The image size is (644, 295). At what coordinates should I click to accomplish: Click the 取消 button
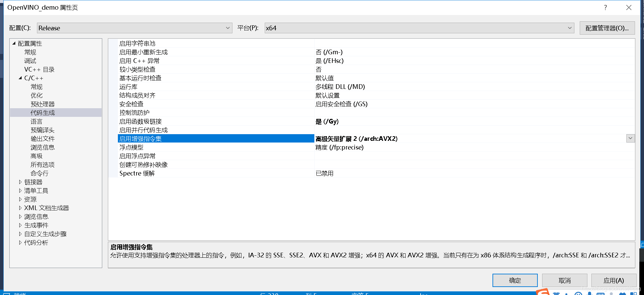click(x=564, y=280)
